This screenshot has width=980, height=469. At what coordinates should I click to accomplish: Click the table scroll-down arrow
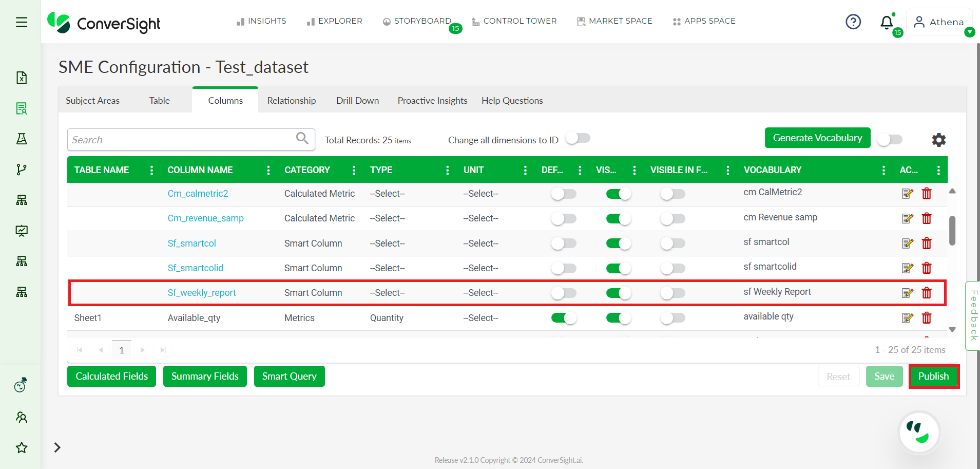click(x=952, y=330)
